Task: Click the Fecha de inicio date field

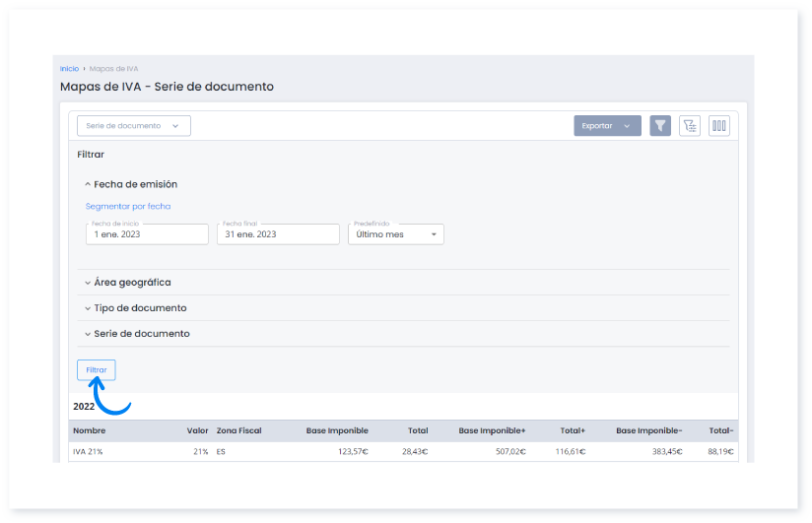Action: pyautogui.click(x=147, y=234)
